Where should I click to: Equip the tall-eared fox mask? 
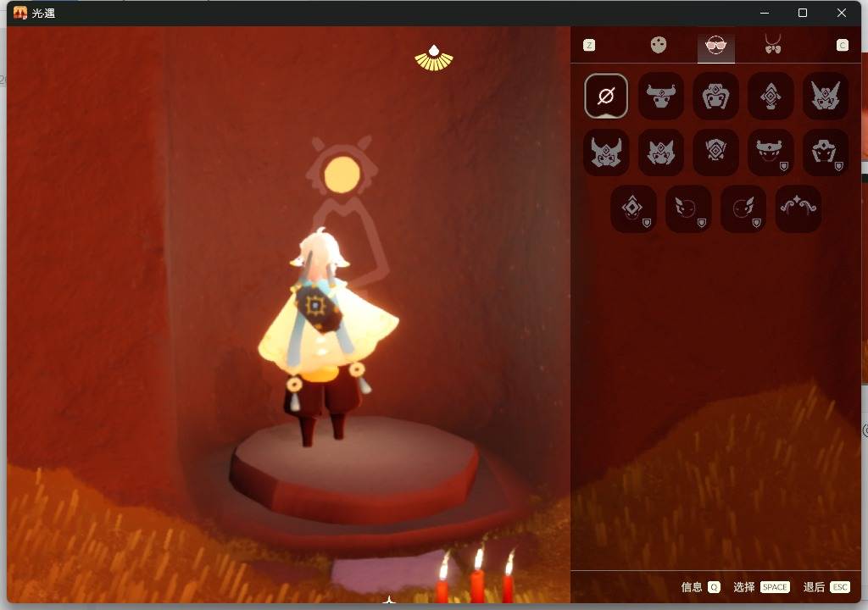[x=826, y=96]
